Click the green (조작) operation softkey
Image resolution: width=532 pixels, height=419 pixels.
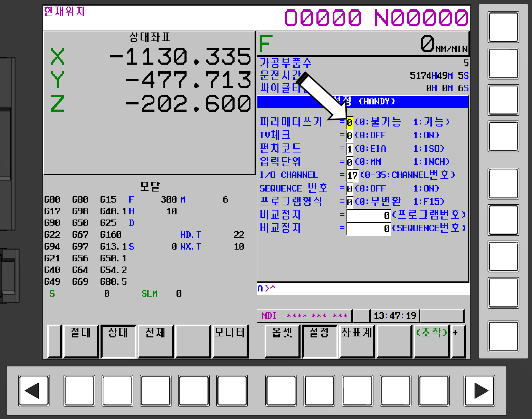point(431,341)
